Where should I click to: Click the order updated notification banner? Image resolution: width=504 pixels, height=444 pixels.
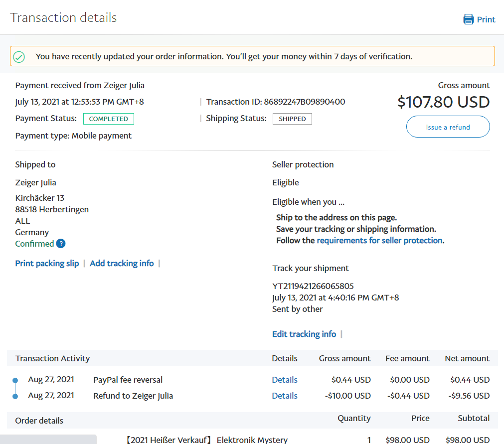[x=252, y=56]
